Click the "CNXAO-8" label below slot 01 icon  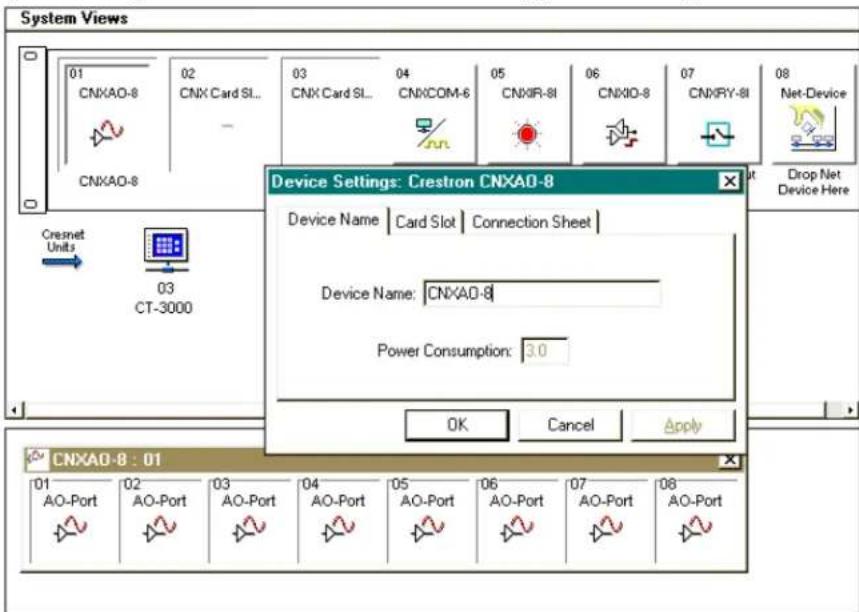(108, 181)
